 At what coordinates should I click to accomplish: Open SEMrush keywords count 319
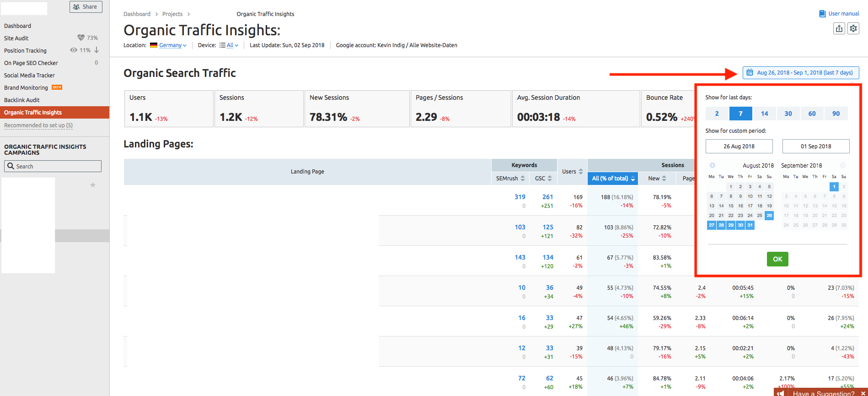(520, 197)
